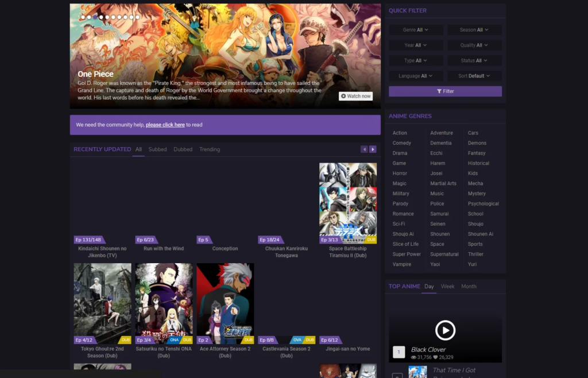Click previous arrow on Recently Updated carousel

(x=364, y=149)
